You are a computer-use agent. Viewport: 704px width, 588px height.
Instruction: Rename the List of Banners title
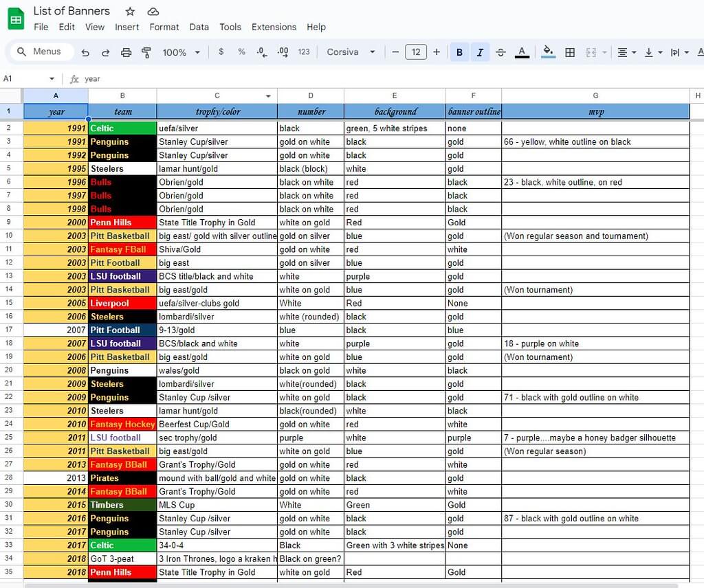tap(71, 11)
